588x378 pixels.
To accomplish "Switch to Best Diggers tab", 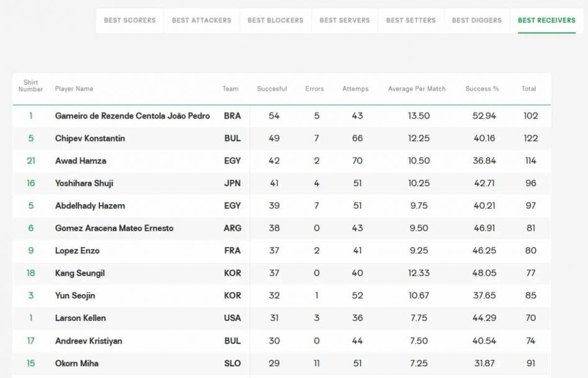I will click(x=477, y=21).
